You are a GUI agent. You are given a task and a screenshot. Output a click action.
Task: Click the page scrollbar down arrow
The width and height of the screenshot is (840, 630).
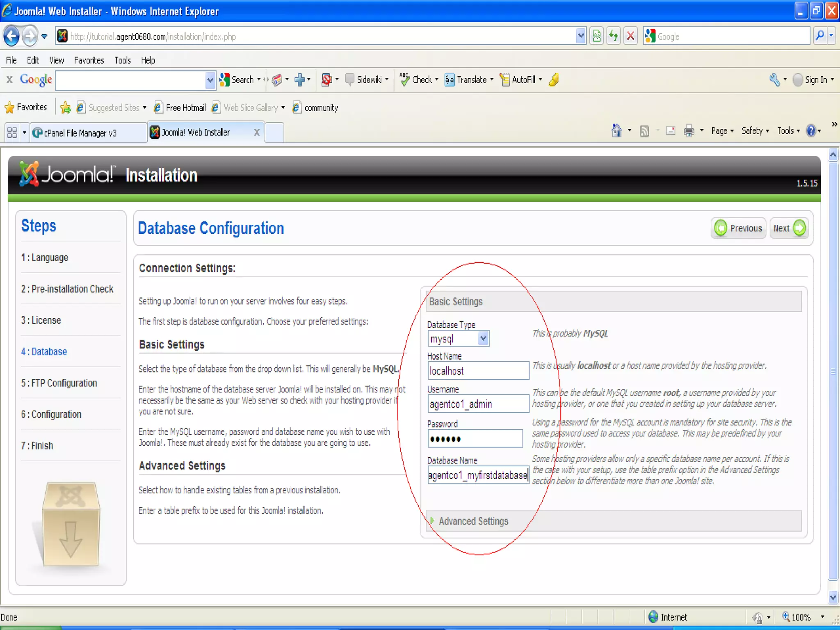tap(833, 597)
